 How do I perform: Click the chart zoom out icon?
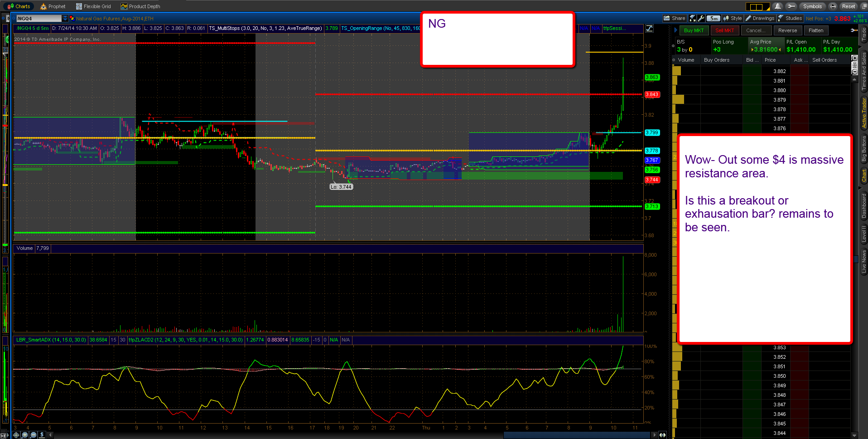33,435
